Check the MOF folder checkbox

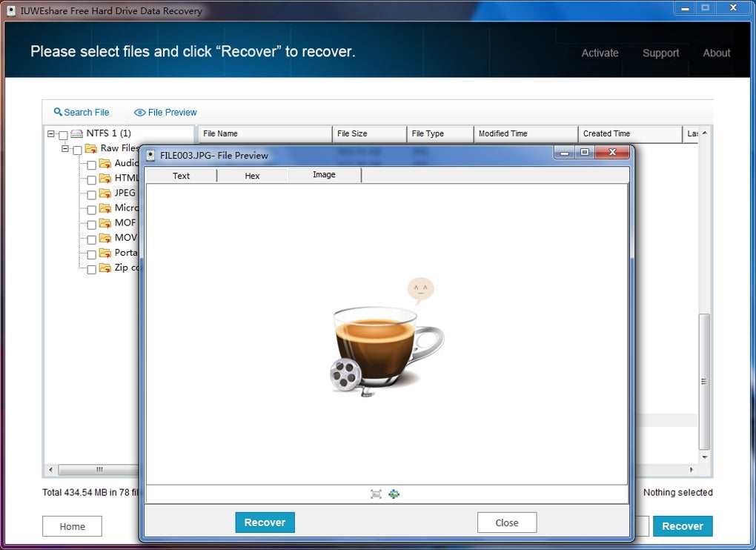pos(91,225)
